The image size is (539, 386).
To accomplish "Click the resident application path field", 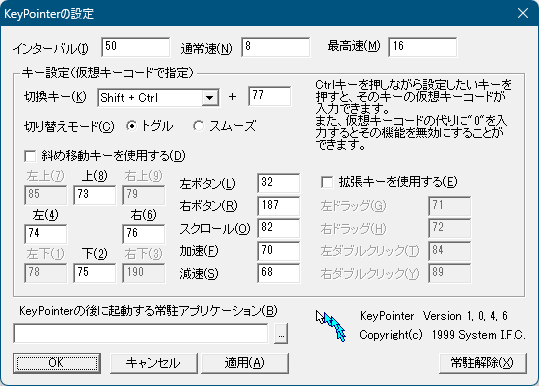I will (141, 333).
